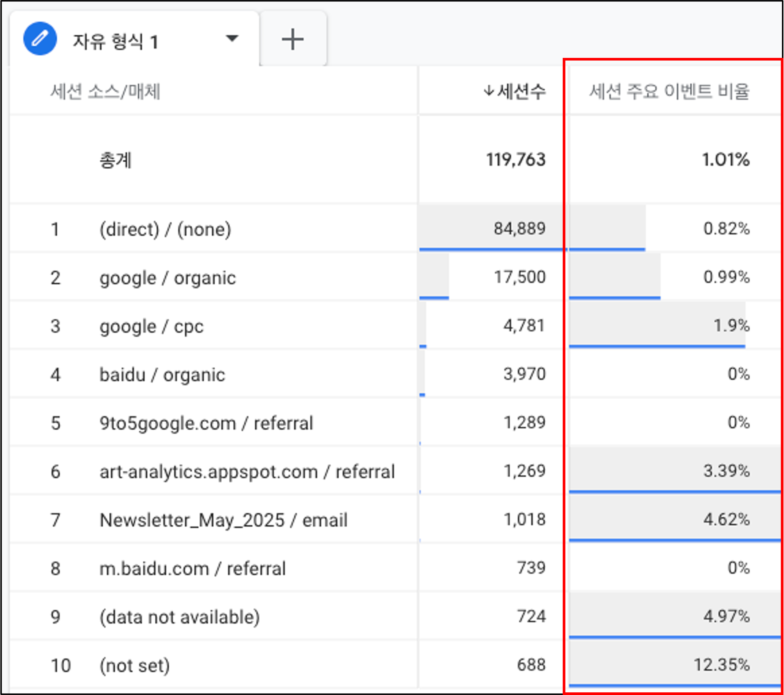Add a new tab with plus button
Image resolution: width=784 pixels, height=695 pixels.
click(x=293, y=39)
